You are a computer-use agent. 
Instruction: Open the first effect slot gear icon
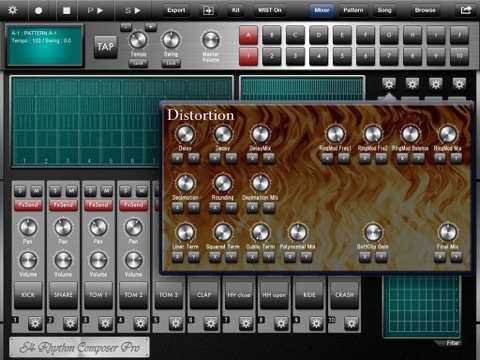click(389, 84)
